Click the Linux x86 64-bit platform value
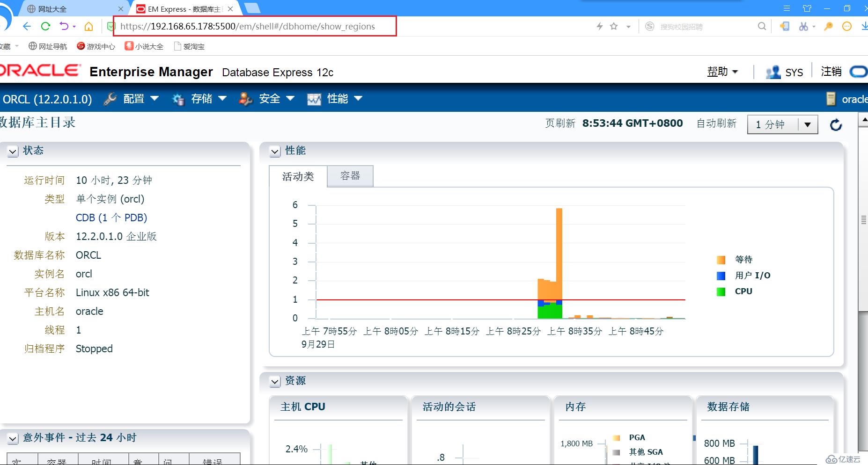The image size is (868, 465). pos(112,292)
